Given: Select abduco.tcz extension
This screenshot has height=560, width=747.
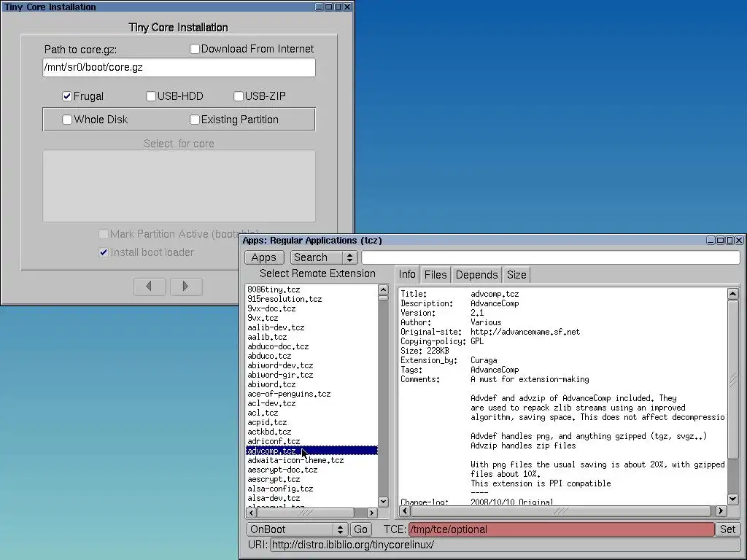Looking at the screenshot, I should point(311,356).
